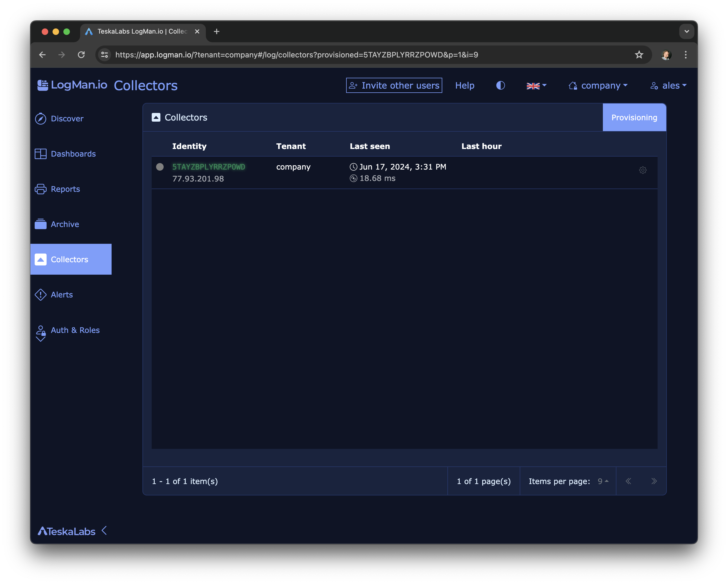Screen dimensions: 728x584
Task: Click the Alerts diamond warning icon
Action: [x=41, y=294]
